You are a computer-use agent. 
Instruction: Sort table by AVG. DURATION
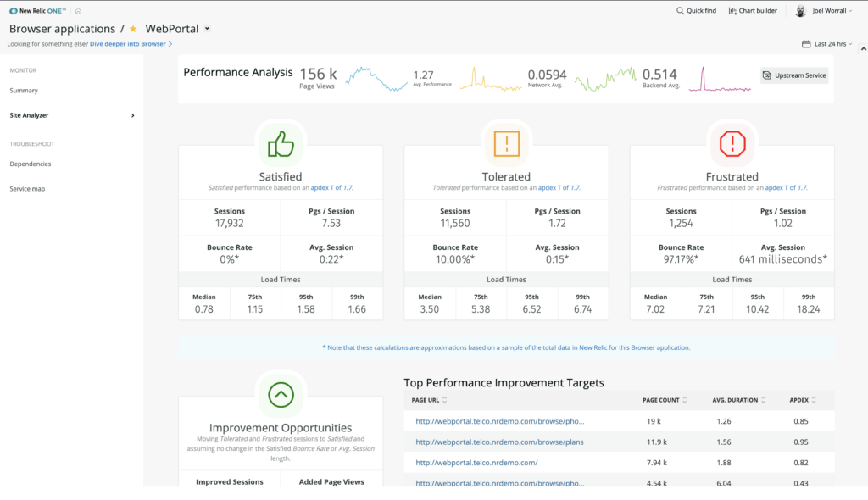[x=739, y=400]
